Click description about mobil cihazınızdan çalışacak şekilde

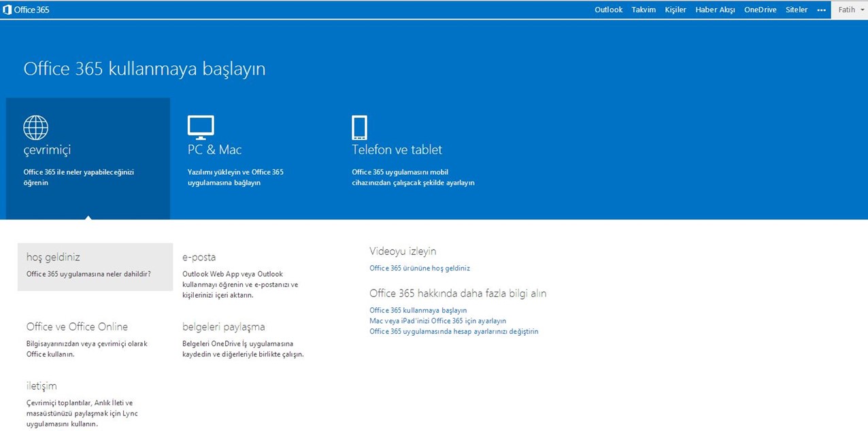413,177
